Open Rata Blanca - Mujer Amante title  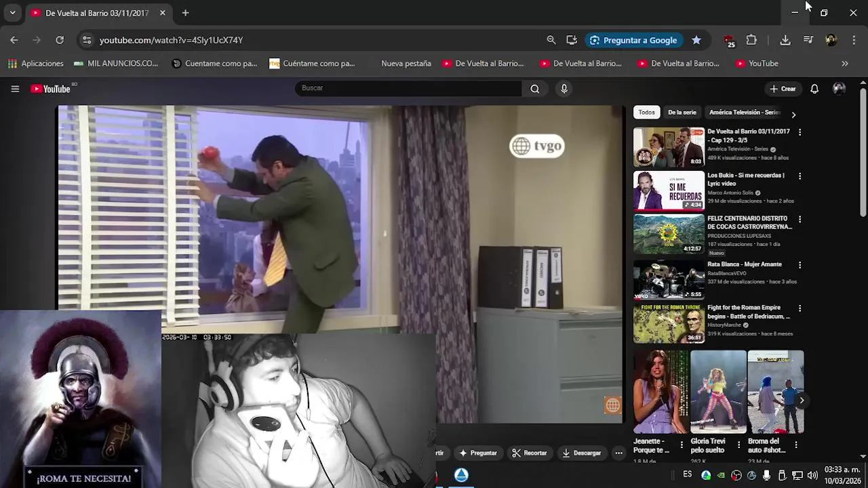pyautogui.click(x=745, y=264)
